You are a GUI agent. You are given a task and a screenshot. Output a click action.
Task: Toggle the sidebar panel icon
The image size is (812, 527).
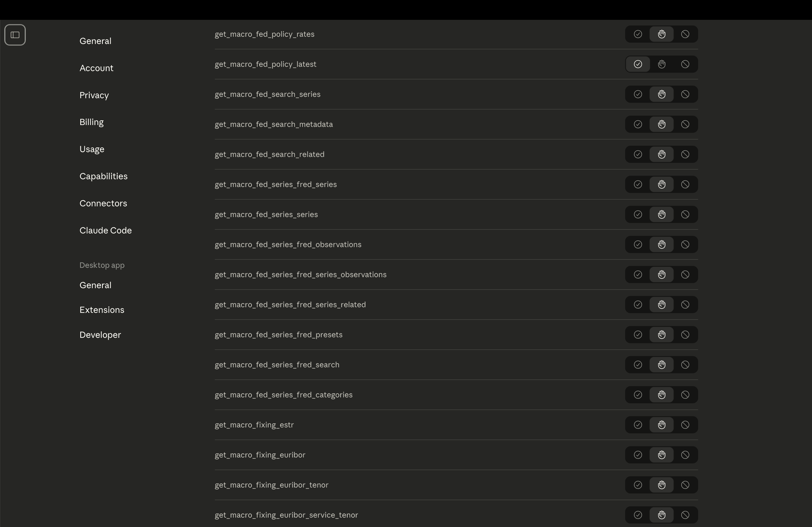click(15, 35)
